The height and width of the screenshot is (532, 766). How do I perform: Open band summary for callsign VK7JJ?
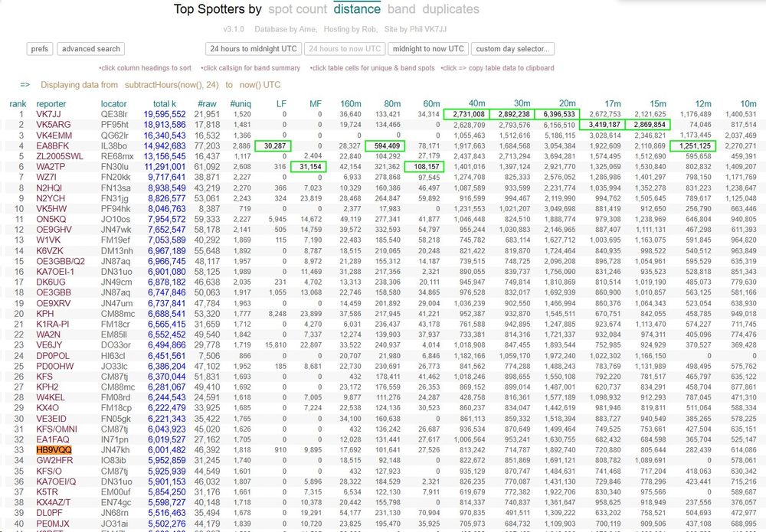[x=49, y=114]
